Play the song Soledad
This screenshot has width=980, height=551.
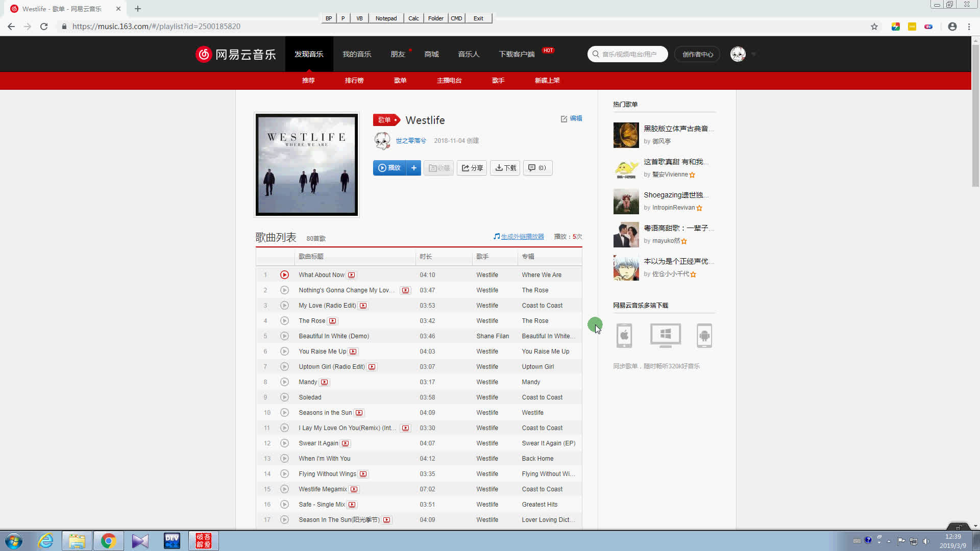tap(284, 397)
